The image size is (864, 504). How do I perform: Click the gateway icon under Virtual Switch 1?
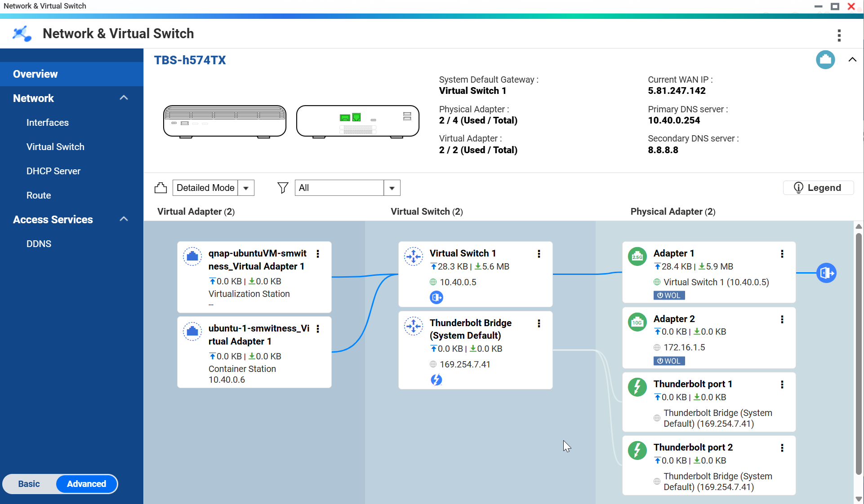point(436,297)
